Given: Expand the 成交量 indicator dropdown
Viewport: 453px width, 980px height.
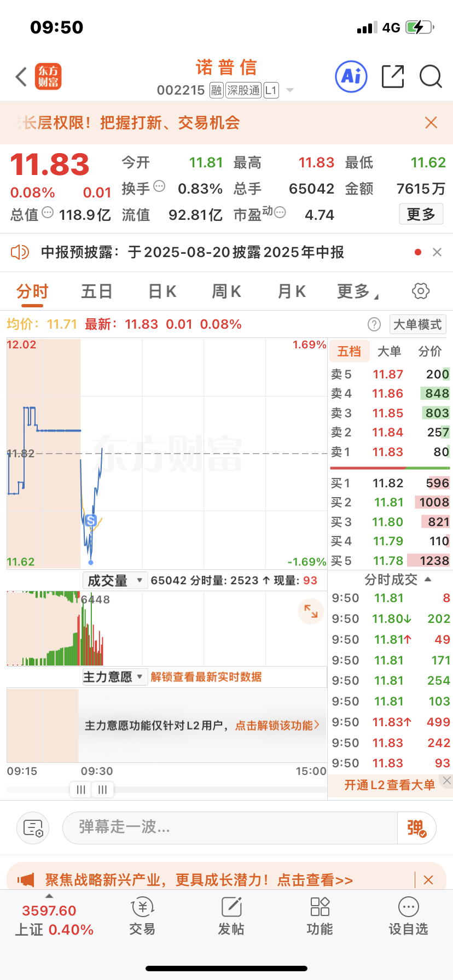Looking at the screenshot, I should tap(115, 580).
